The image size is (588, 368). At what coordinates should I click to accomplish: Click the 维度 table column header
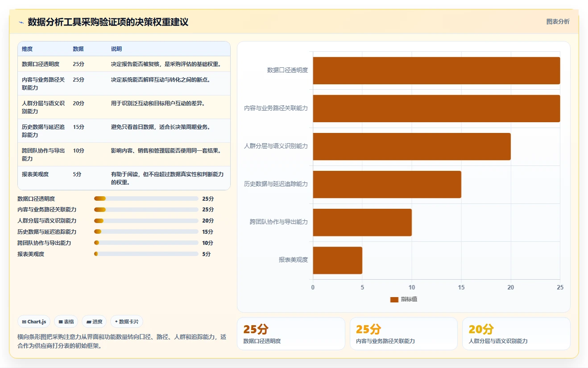(x=27, y=49)
